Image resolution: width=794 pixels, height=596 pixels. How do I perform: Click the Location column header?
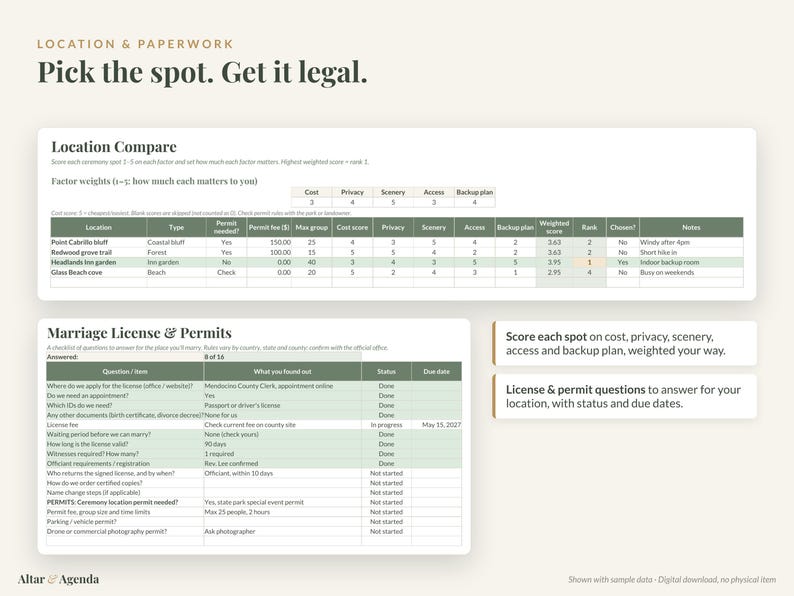[x=98, y=227]
